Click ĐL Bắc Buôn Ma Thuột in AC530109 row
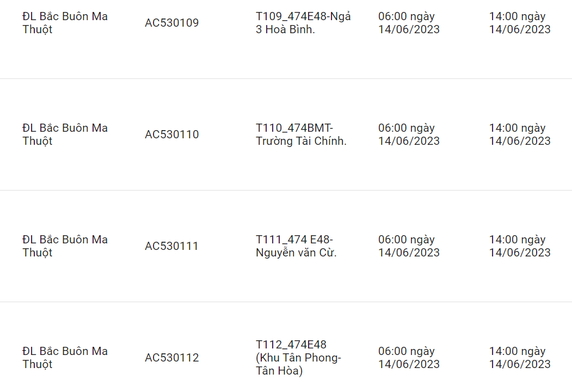Viewport: 572px width, 392px height. (x=65, y=23)
